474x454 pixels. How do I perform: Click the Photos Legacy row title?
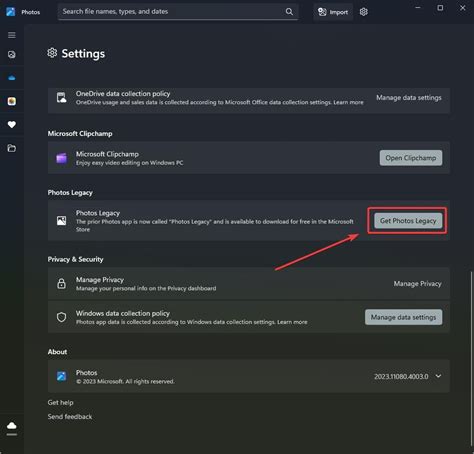98,213
